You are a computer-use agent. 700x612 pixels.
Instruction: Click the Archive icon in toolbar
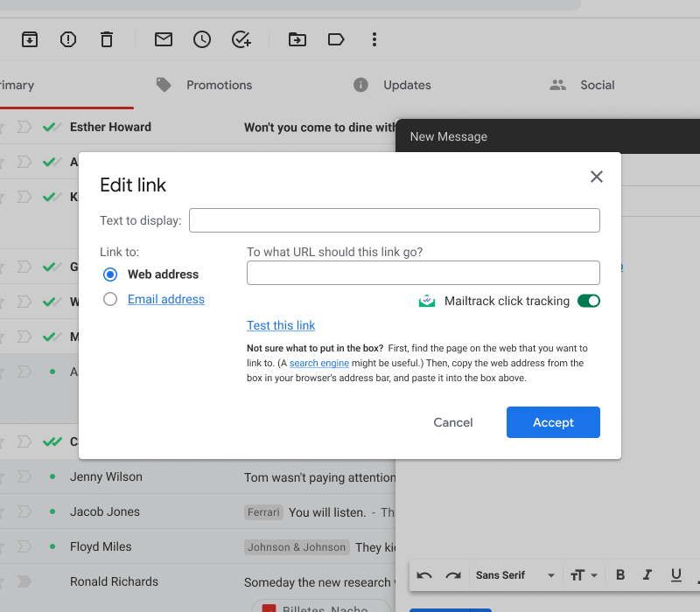(x=30, y=39)
